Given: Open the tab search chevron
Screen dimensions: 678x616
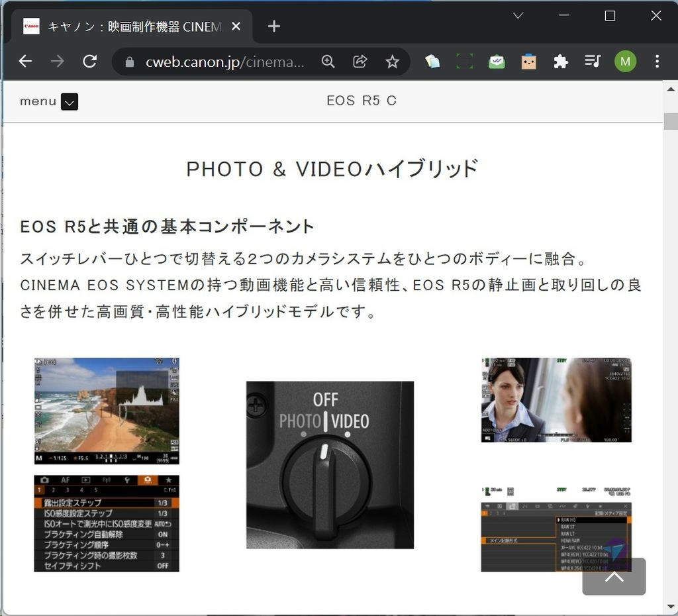Looking at the screenshot, I should 518,16.
